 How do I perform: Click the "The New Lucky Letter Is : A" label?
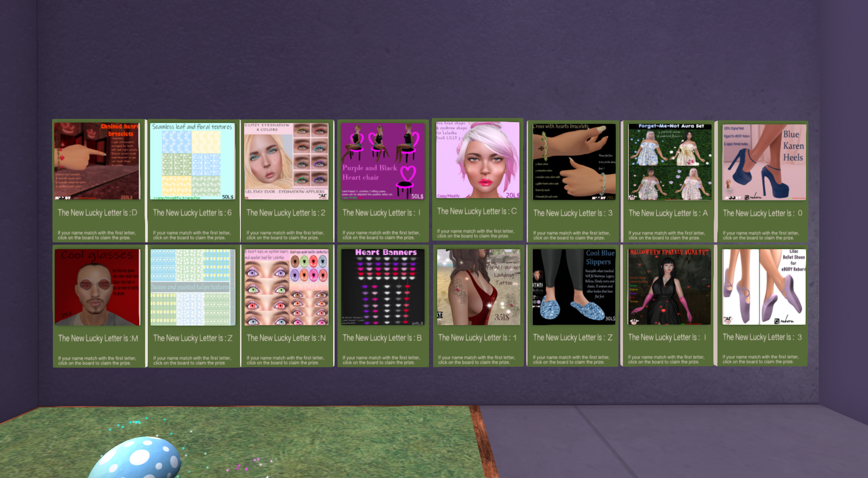[668, 213]
